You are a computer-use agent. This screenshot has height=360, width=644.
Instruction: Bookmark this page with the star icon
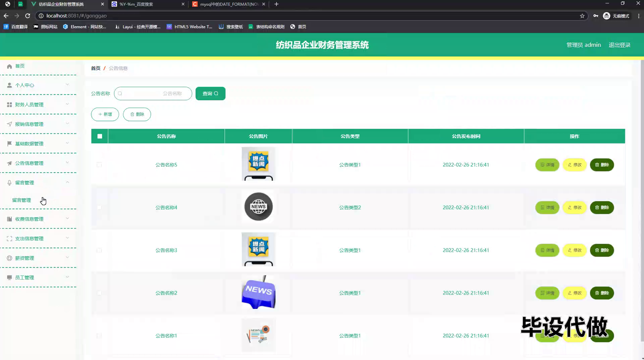[582, 16]
